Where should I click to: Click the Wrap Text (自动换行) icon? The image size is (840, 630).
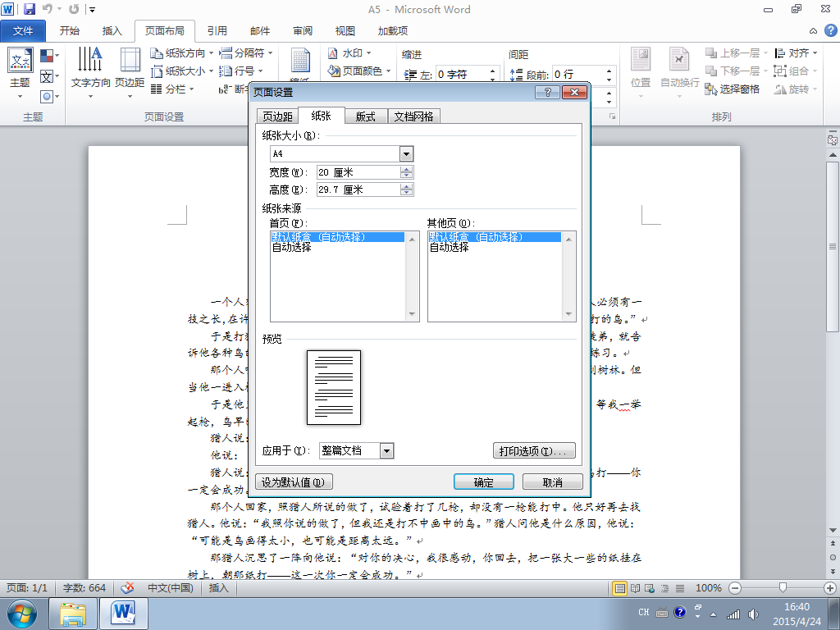point(679,59)
